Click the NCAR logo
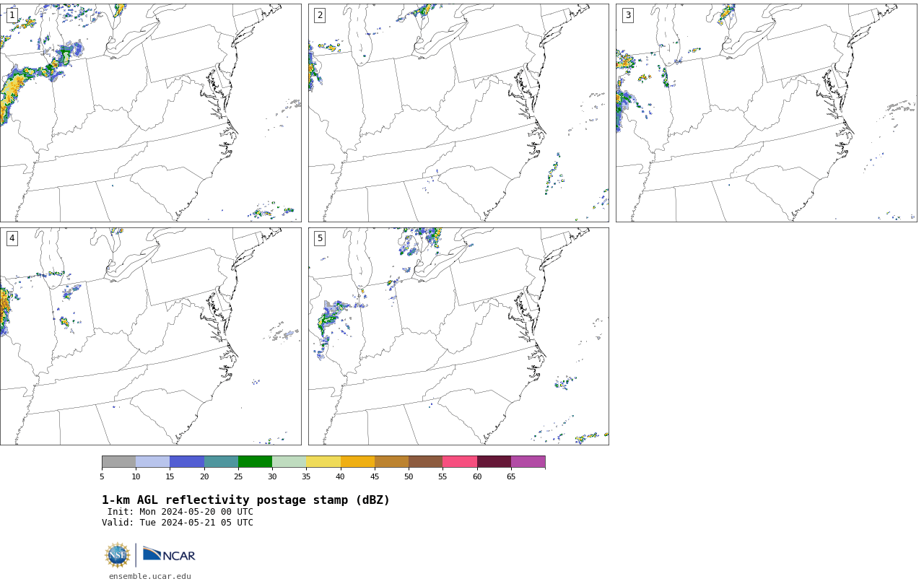 pos(169,555)
